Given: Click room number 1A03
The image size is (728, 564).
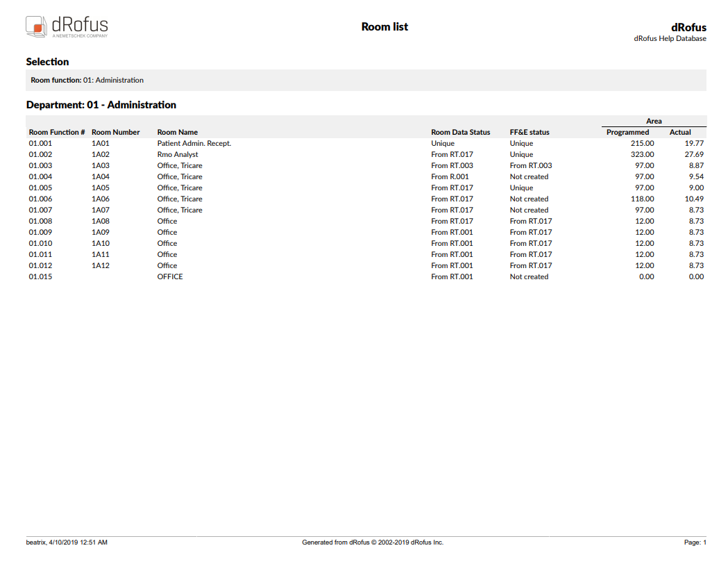Looking at the screenshot, I should [x=101, y=166].
